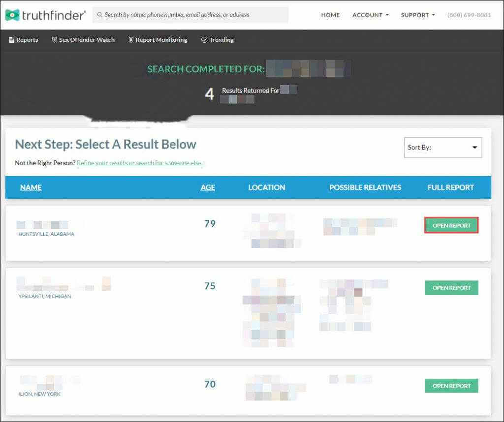Click the YPSILANTI, MICHIGAN text

coord(45,296)
